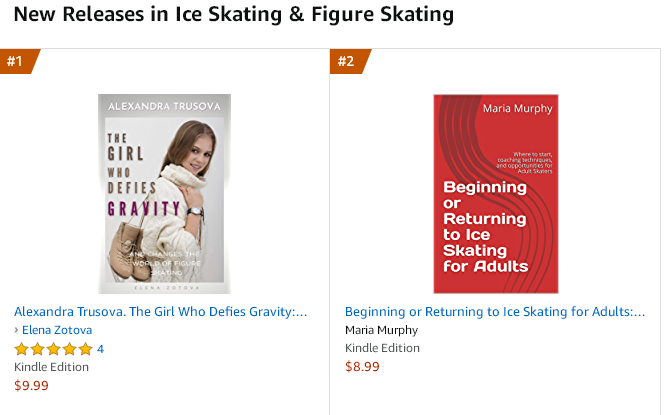Click the New Releases in Ice Skating heading

click(x=219, y=15)
